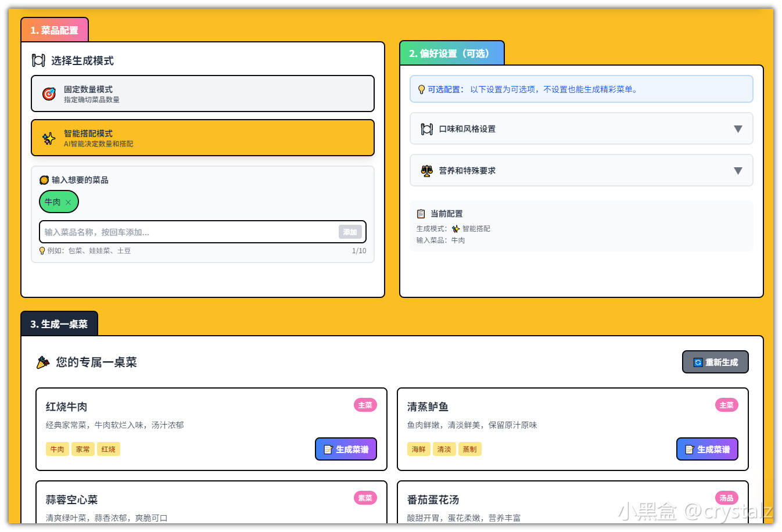The image size is (782, 532).
Task: Click the clipboard icon beside 当前配置
Action: point(421,214)
